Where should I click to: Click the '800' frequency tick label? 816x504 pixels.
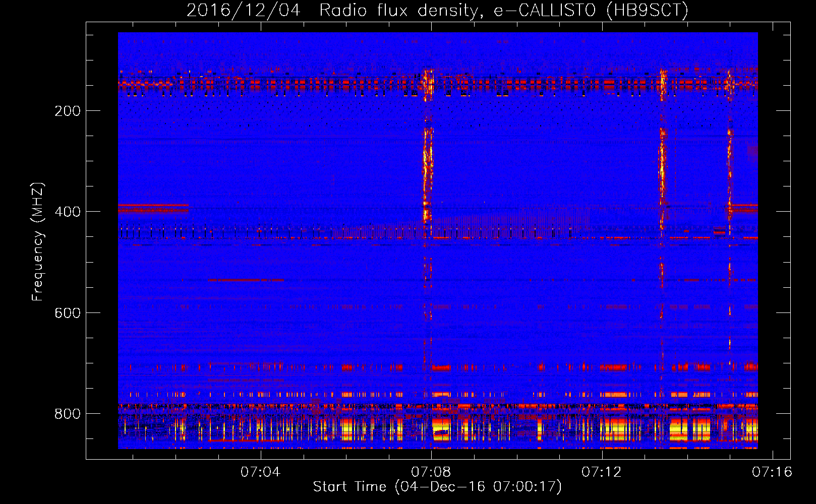tap(68, 414)
